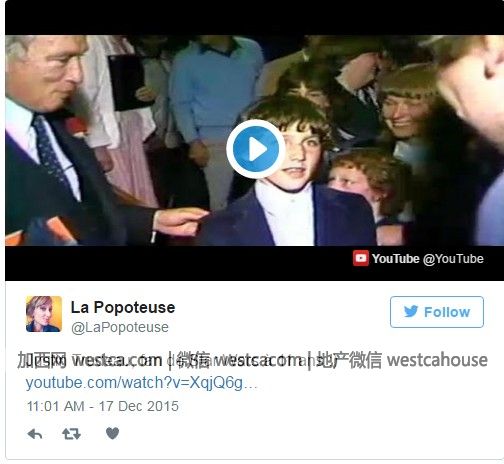Click the black bar above the video frame

[x=254, y=18]
